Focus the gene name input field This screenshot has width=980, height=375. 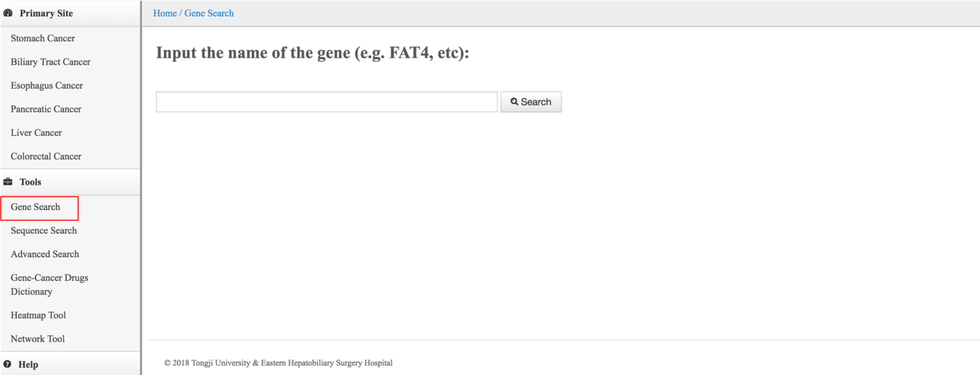point(327,102)
